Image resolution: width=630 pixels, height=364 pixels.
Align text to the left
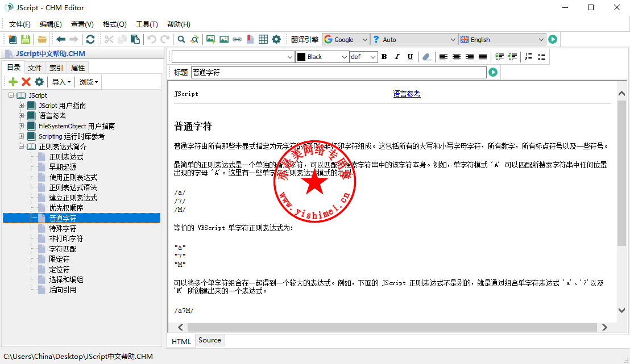[x=443, y=57]
